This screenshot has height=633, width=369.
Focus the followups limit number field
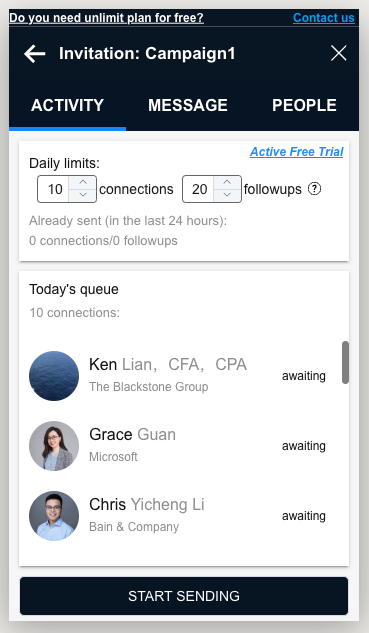coord(198,189)
